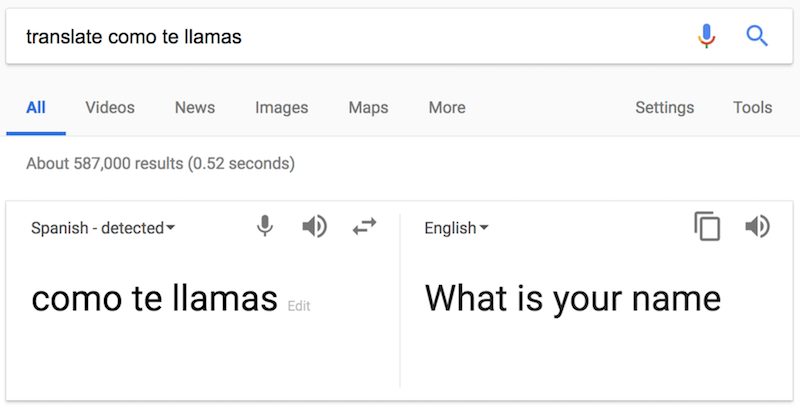Click the blue search magnifier icon

point(757,37)
